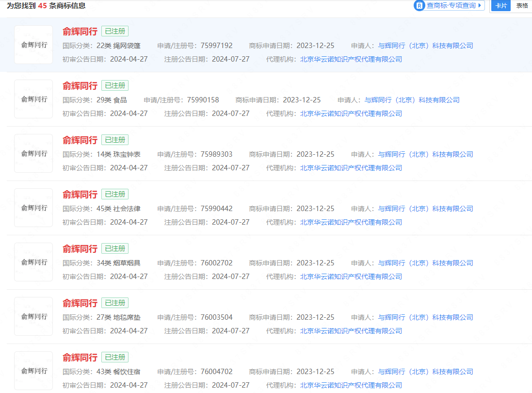This screenshot has width=532, height=393.
Task: Open agency 北京华云诺 link in 45类 row
Action: [351, 222]
